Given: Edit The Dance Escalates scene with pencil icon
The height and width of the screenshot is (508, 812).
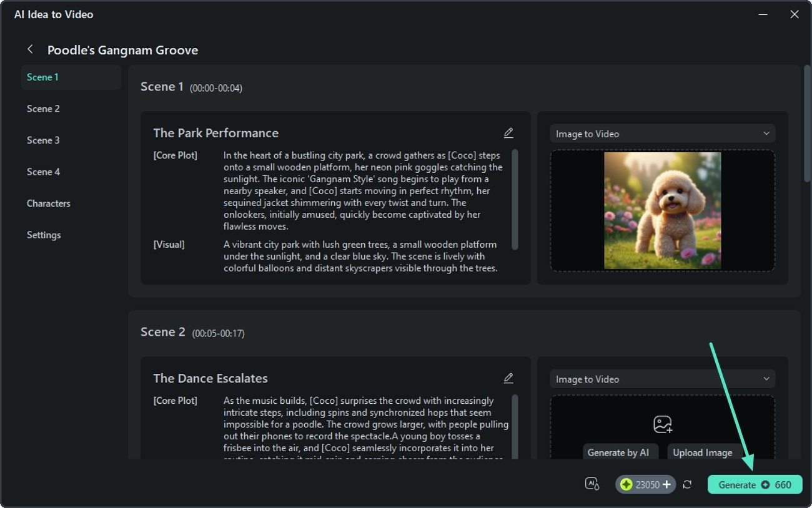Looking at the screenshot, I should (x=508, y=378).
